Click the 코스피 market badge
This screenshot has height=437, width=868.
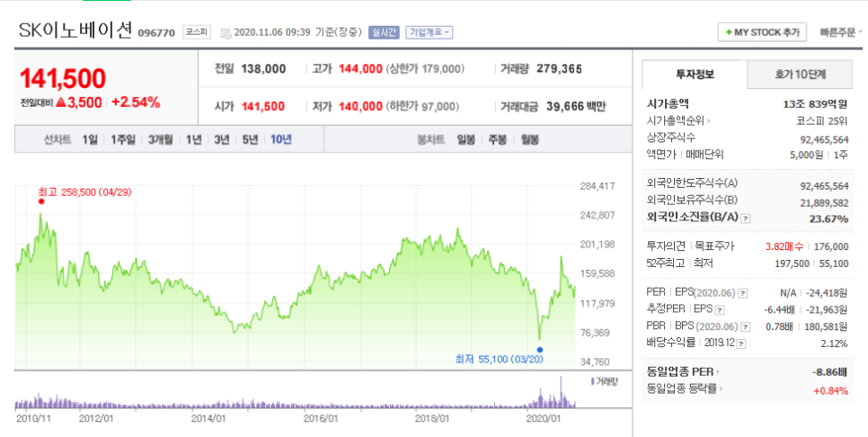click(x=197, y=32)
